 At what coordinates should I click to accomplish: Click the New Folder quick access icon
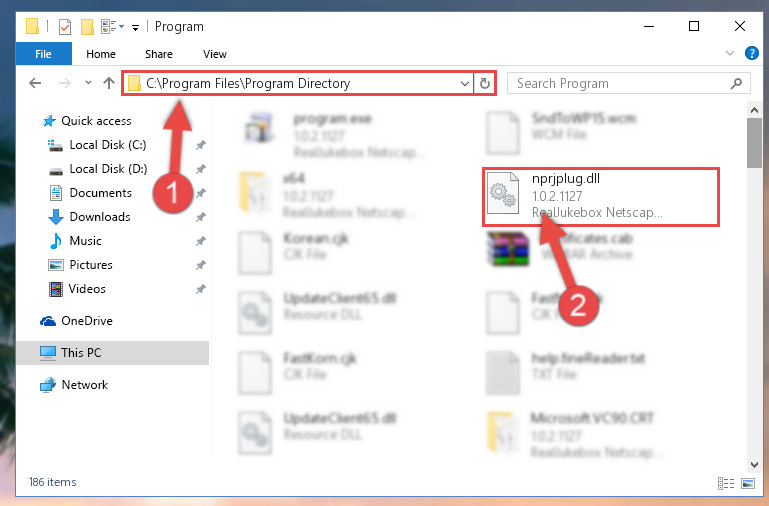87,27
